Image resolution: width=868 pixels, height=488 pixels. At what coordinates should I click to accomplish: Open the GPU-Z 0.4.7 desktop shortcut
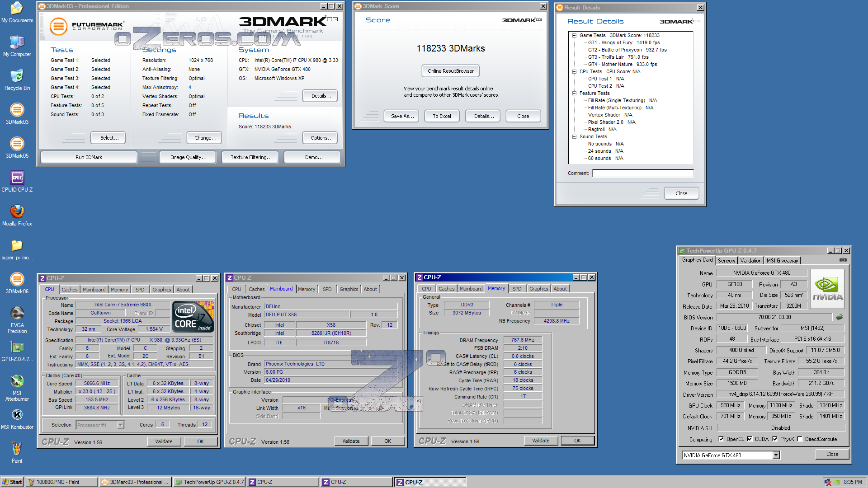17,351
